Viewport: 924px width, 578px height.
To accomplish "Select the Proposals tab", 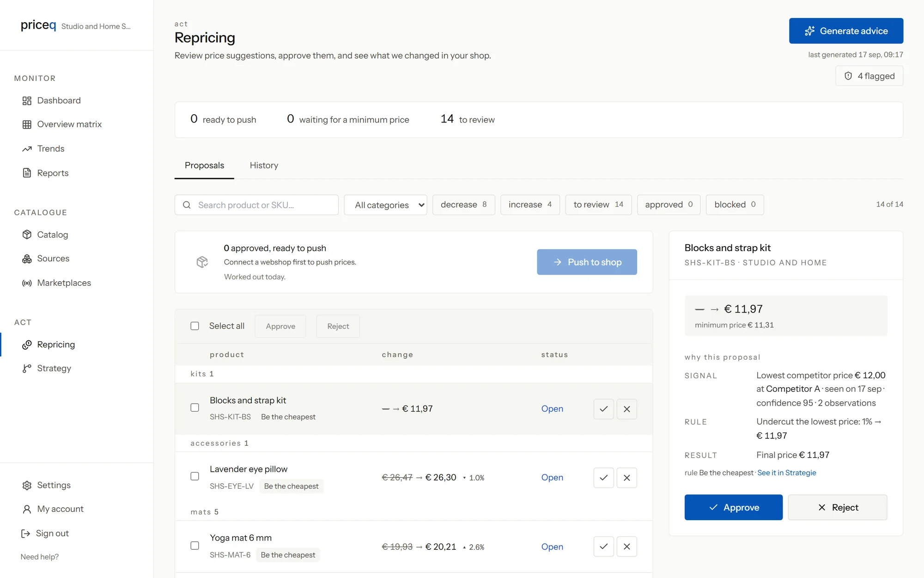I will point(204,166).
